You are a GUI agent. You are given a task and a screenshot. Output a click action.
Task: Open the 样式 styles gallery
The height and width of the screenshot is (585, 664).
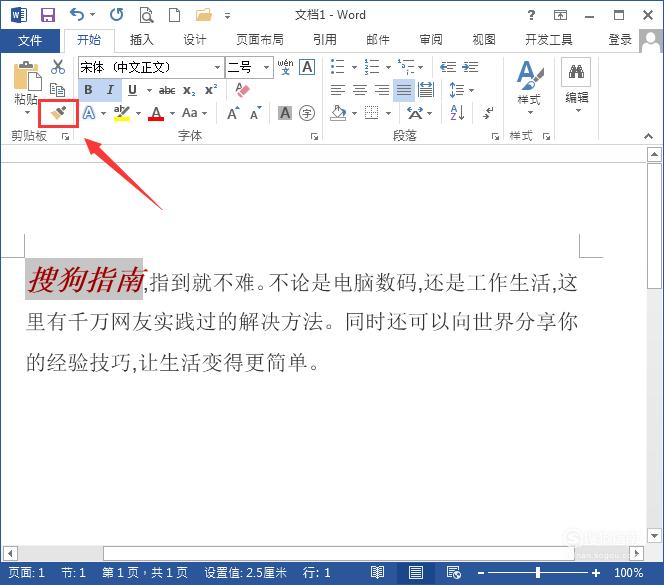pyautogui.click(x=529, y=88)
